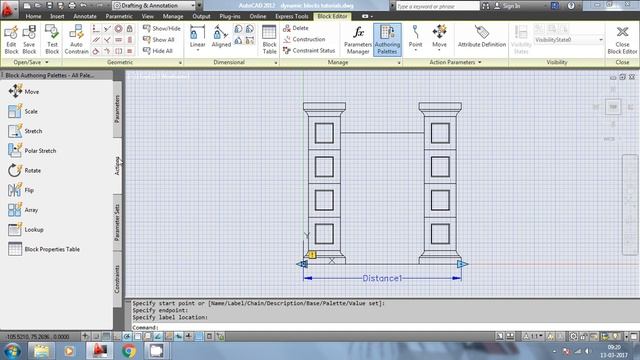Click the Windows Start button
The image size is (640, 360).
(12, 351)
